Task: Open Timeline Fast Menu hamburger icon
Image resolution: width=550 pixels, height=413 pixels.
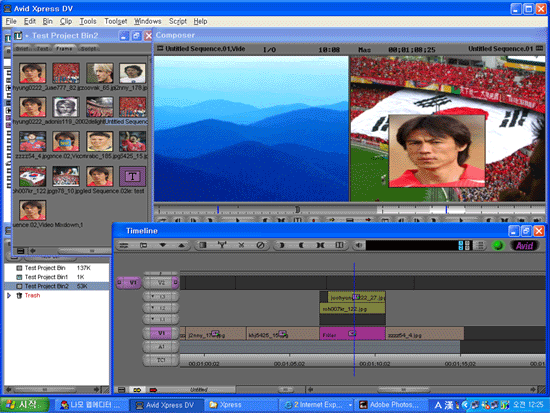Action: point(124,245)
